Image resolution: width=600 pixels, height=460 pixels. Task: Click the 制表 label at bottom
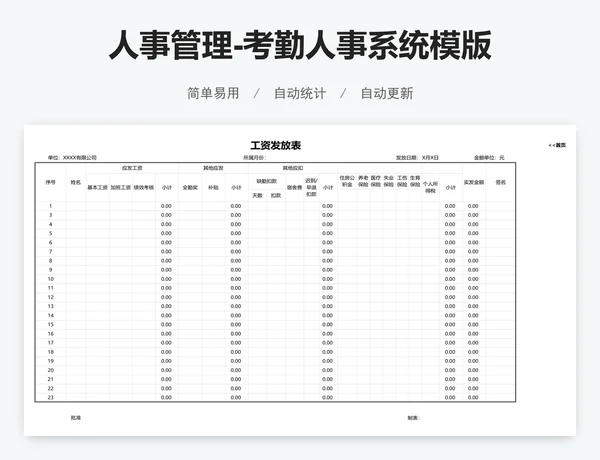[413, 418]
